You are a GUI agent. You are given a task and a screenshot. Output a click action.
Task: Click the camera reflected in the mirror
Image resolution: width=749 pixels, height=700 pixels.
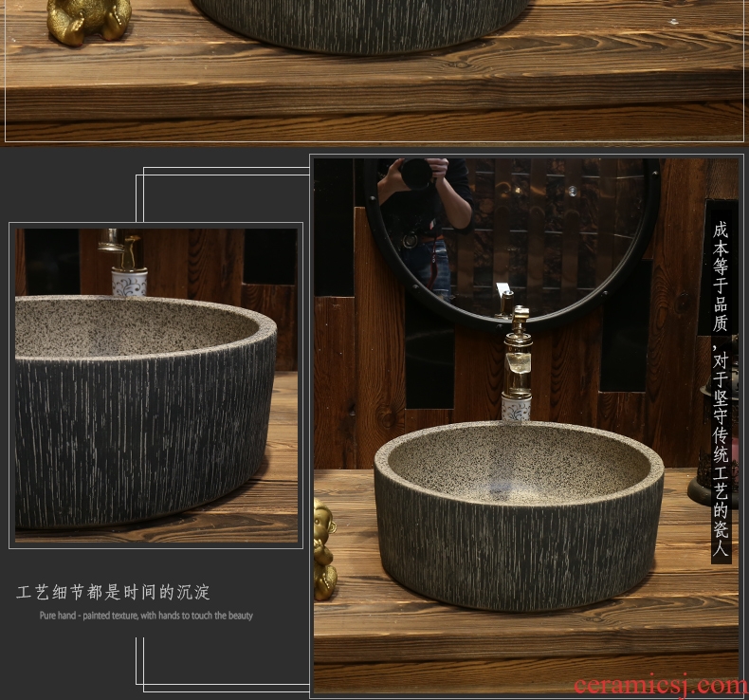(x=416, y=173)
